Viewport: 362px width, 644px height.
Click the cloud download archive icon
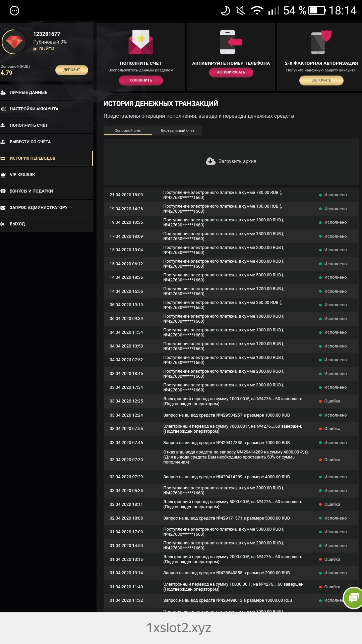pyautogui.click(x=210, y=161)
